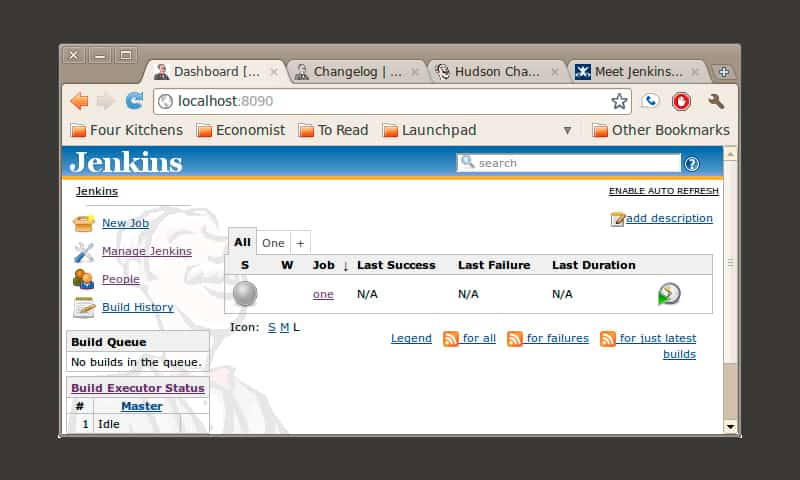Viewport: 800px width, 480px height.
Task: Add a new view with the plus tab
Action: tap(301, 243)
